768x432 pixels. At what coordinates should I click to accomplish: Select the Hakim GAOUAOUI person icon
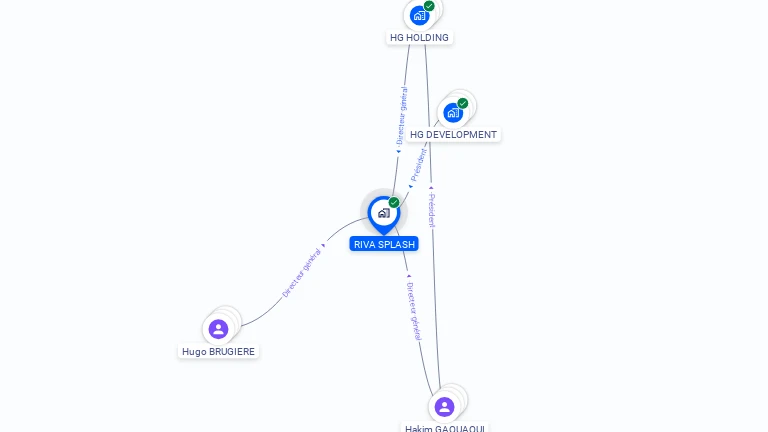[x=444, y=407]
